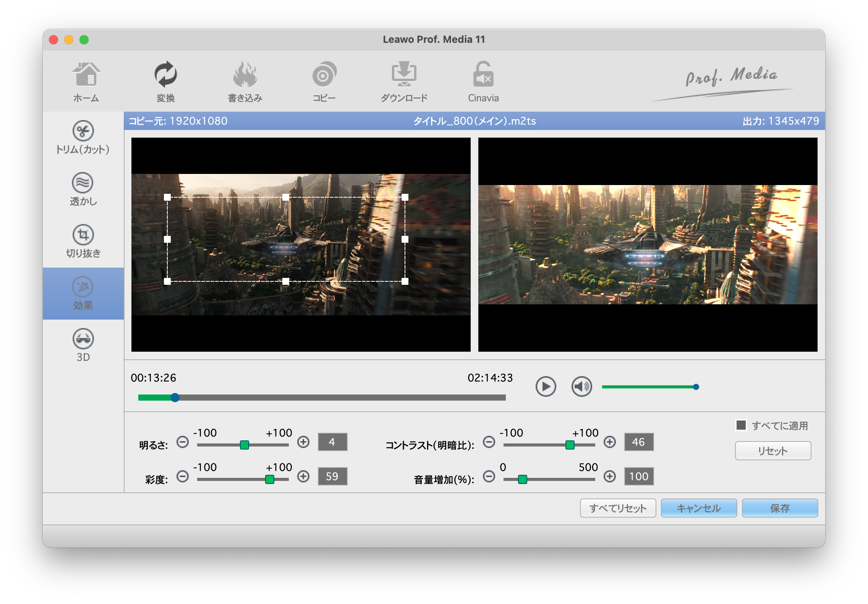Screen dimensions: 868x604
Task: Click the right-middle crop handle
Action: (x=405, y=239)
